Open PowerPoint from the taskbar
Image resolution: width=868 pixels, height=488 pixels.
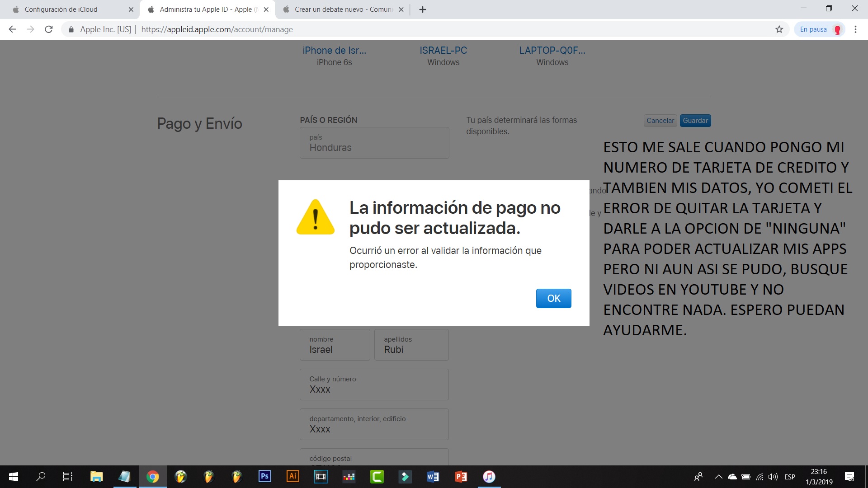coord(461,476)
